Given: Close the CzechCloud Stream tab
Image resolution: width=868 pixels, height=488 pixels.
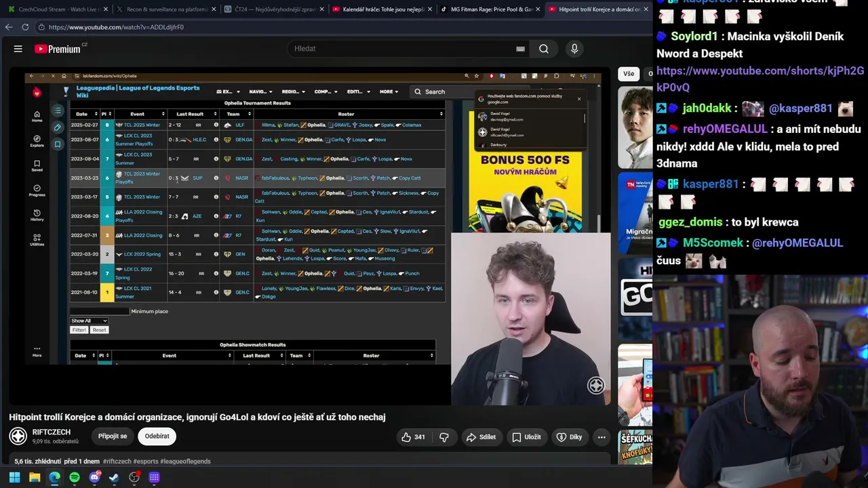Looking at the screenshot, I should (x=104, y=9).
